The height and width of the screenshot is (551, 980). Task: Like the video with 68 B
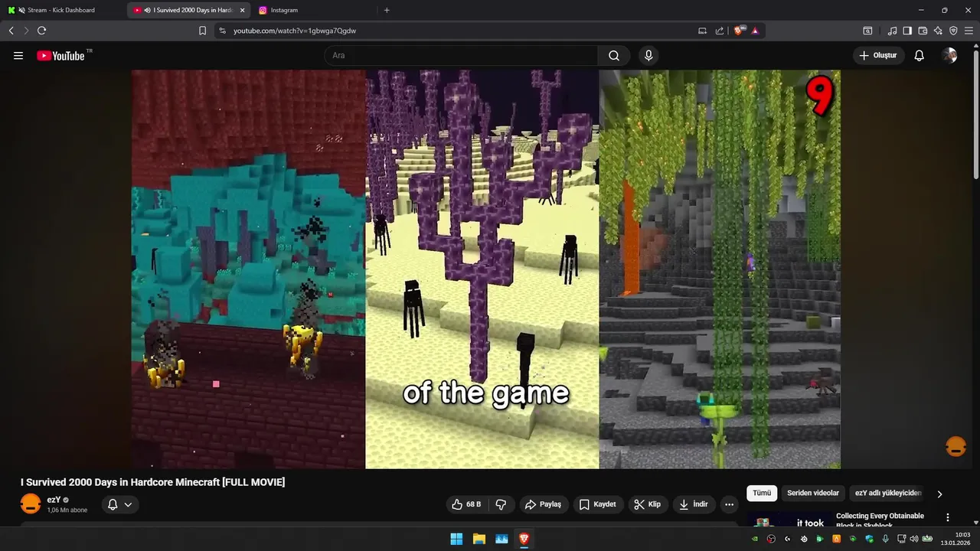point(466,504)
